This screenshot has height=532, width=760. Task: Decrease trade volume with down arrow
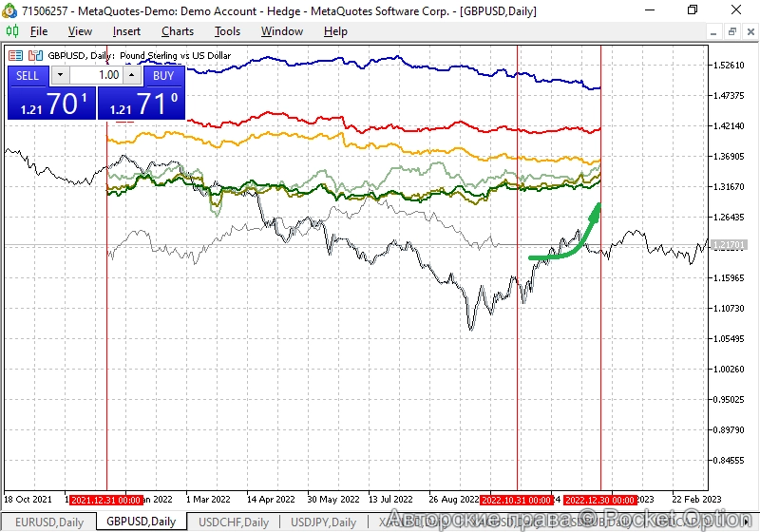[x=60, y=75]
